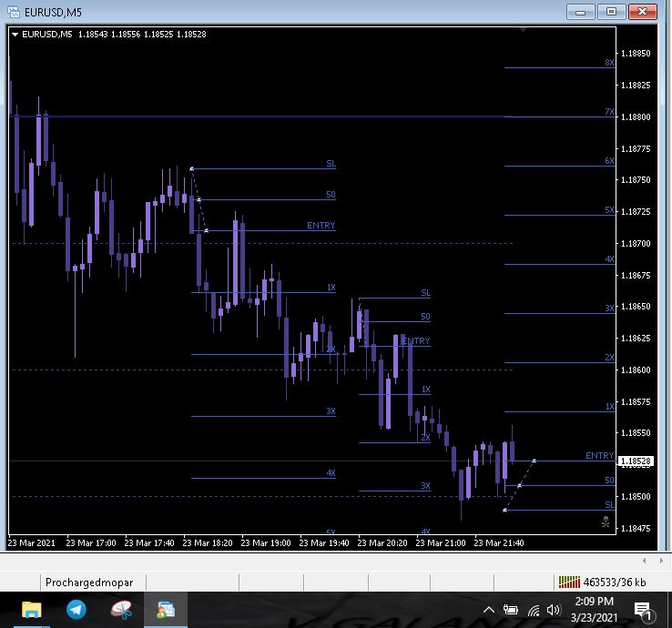Click the 1.18500 price axis label
Viewport: 672px width, 628px height.
pos(636,497)
